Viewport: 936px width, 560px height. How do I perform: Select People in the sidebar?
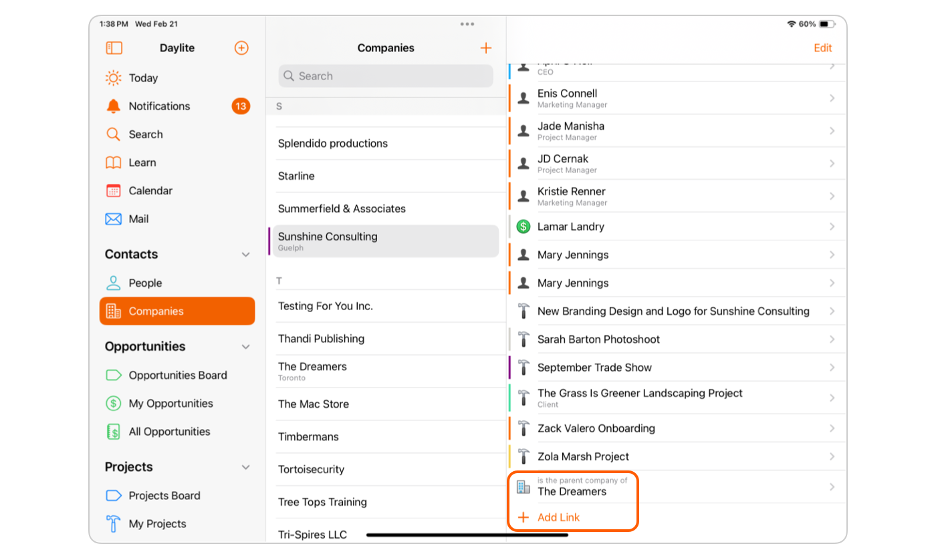145,283
